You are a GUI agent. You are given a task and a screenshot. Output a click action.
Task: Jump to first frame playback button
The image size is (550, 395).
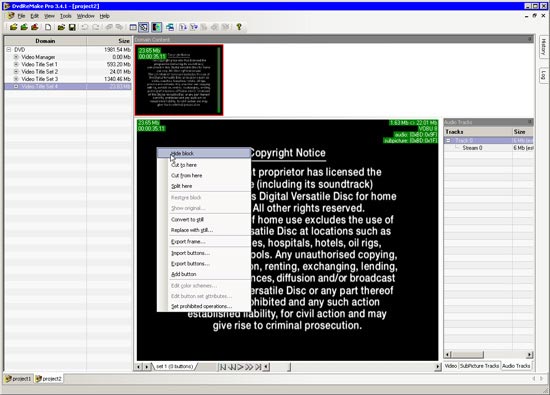pos(223,367)
